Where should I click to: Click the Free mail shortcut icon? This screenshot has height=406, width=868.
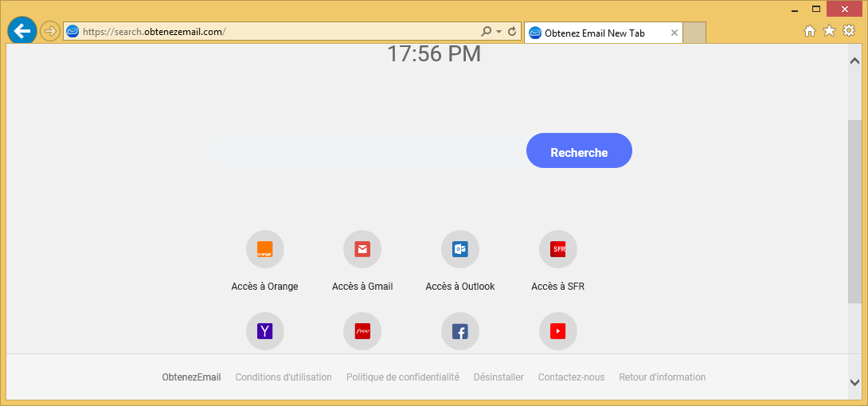tap(362, 331)
